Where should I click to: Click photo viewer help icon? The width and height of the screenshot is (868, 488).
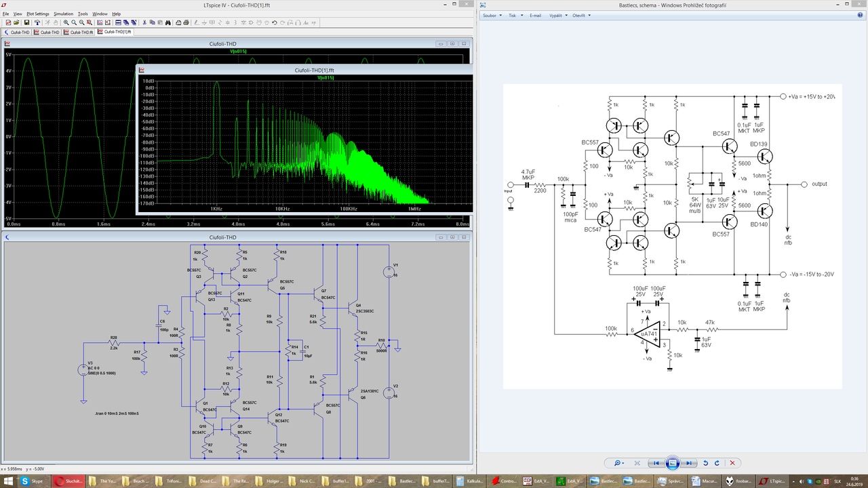861,15
